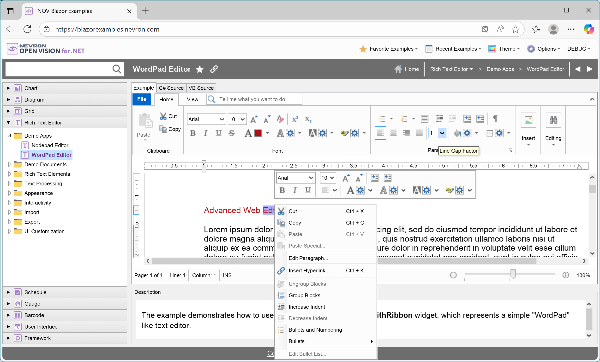Click the Grow Font icon in ribbon

[254, 119]
